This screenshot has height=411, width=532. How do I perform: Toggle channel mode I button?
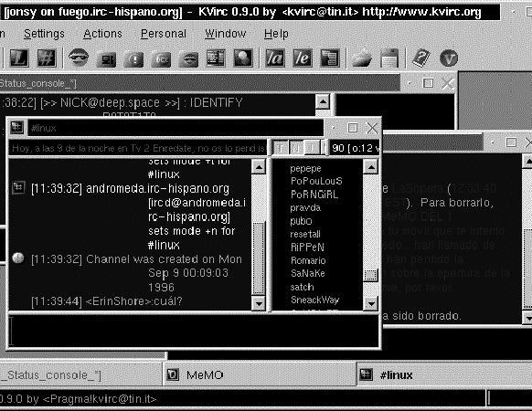(311, 148)
